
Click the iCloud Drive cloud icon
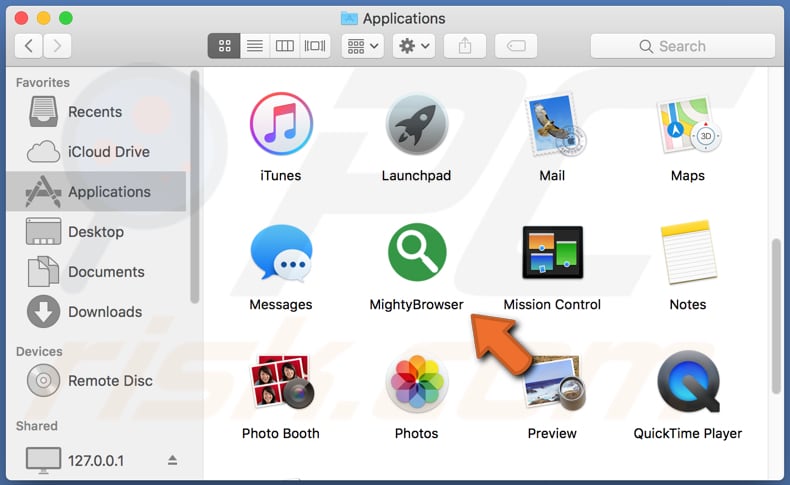point(43,152)
